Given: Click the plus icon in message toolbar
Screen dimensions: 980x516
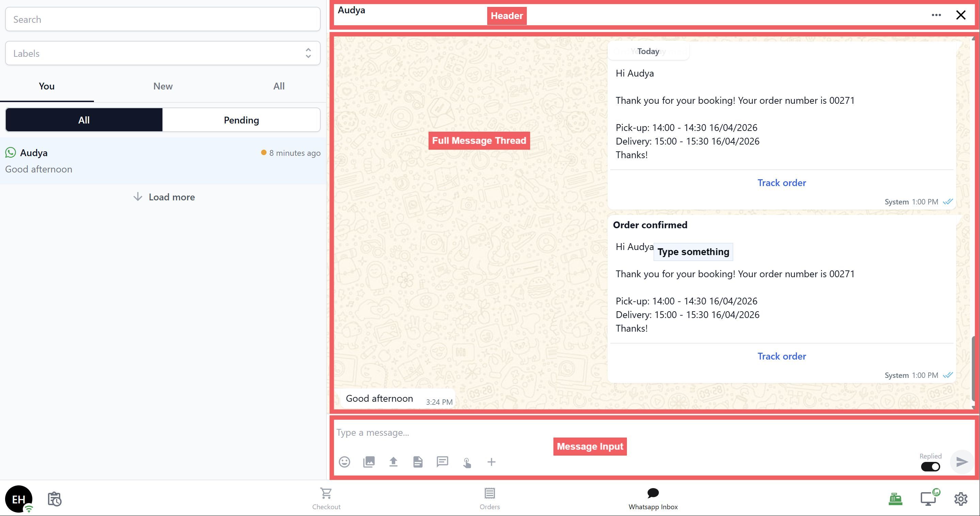Looking at the screenshot, I should pyautogui.click(x=491, y=462).
